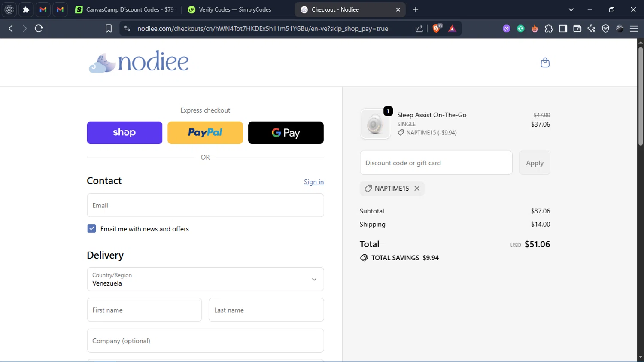Toggle the sidebar panel icon

pos(563,28)
